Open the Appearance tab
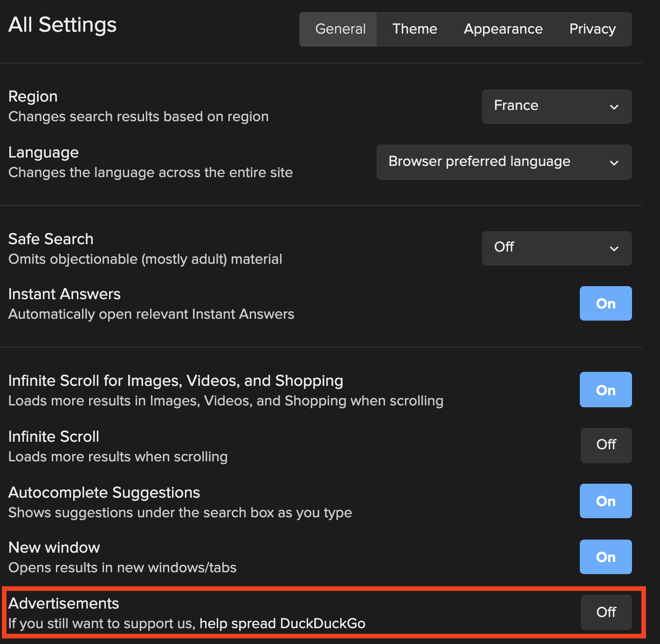The image size is (660, 644). [503, 29]
